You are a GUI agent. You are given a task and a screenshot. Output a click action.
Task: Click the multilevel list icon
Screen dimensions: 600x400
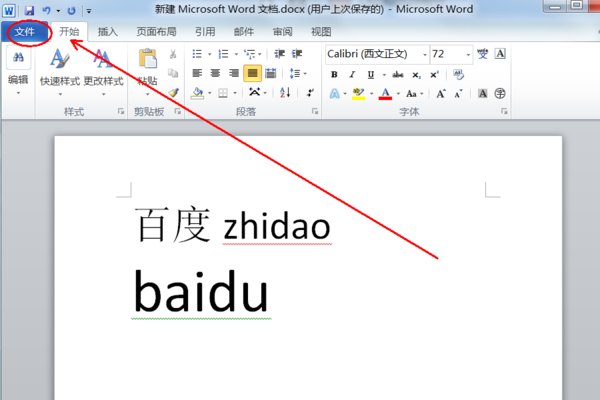[x=249, y=54]
